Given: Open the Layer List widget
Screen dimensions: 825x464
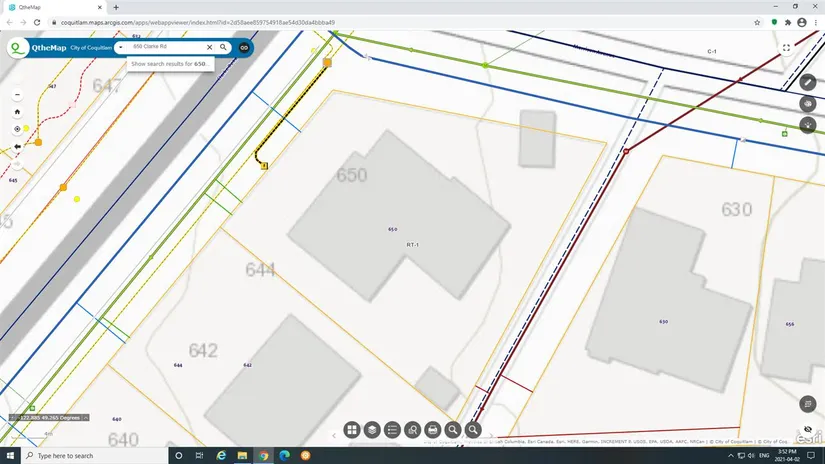Looking at the screenshot, I should 372,430.
